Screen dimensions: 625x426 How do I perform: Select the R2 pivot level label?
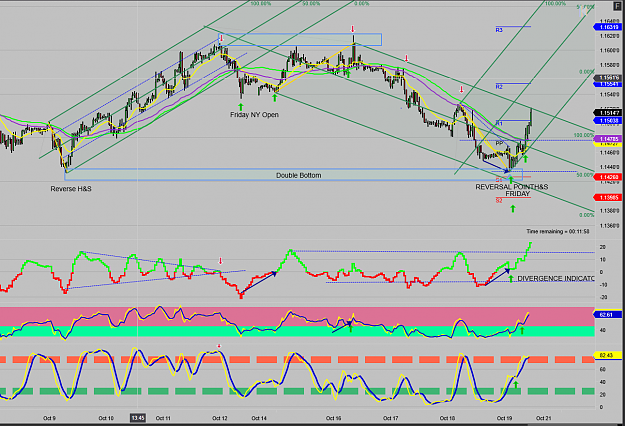click(x=499, y=86)
